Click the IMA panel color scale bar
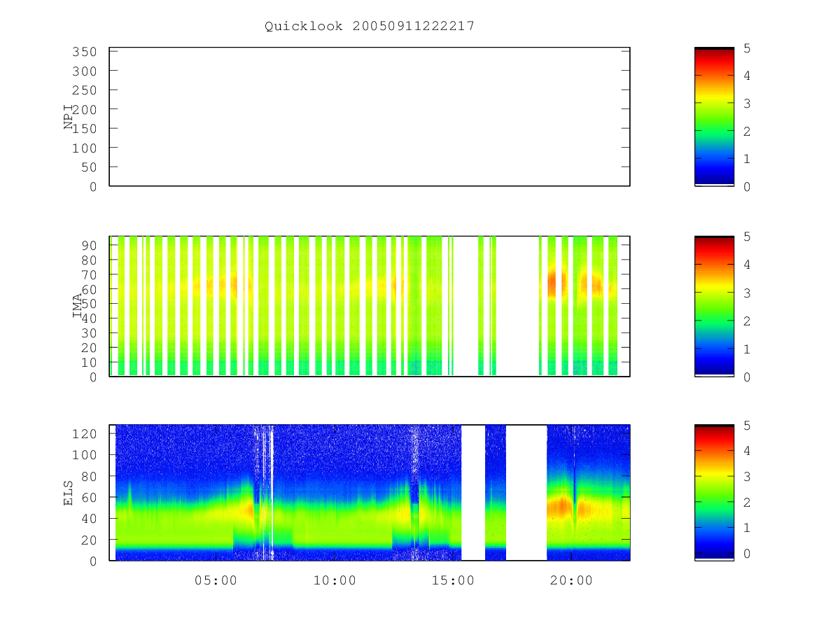 coord(714,306)
